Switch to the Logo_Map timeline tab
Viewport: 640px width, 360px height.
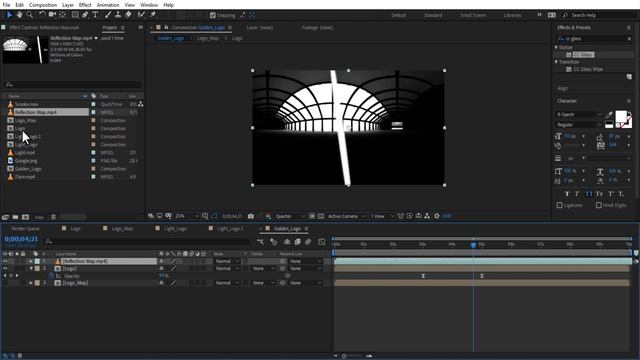point(122,229)
